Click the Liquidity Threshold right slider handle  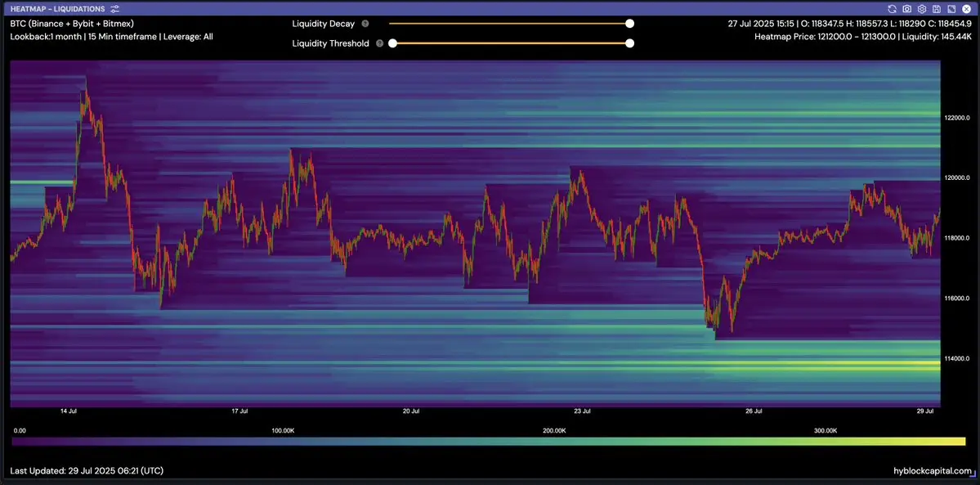click(x=630, y=43)
